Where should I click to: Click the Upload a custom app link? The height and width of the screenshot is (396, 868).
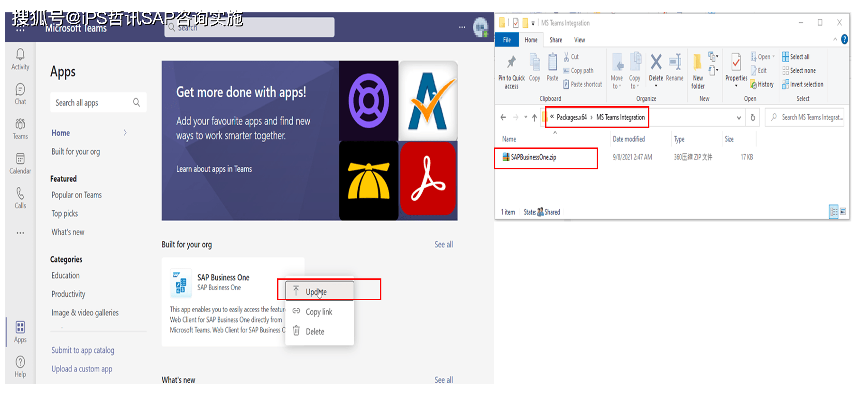pyautogui.click(x=82, y=369)
